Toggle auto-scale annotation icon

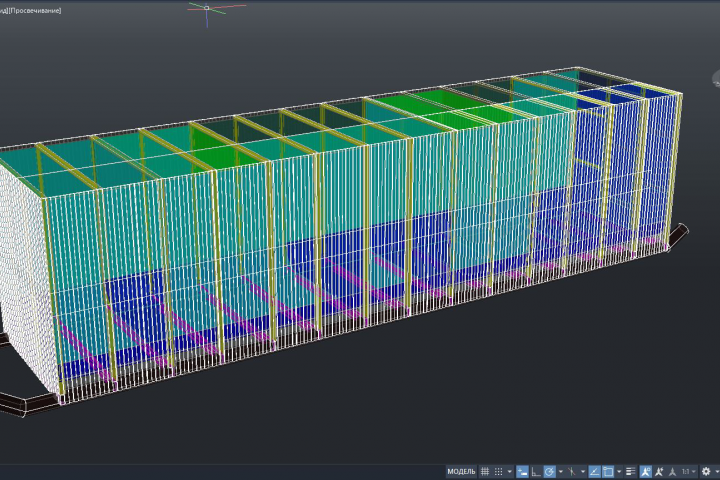pos(659,472)
